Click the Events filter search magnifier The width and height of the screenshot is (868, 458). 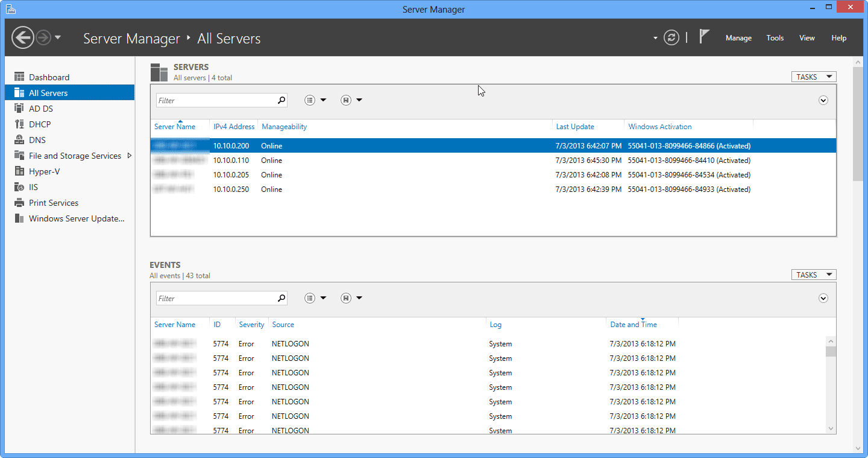coord(281,298)
